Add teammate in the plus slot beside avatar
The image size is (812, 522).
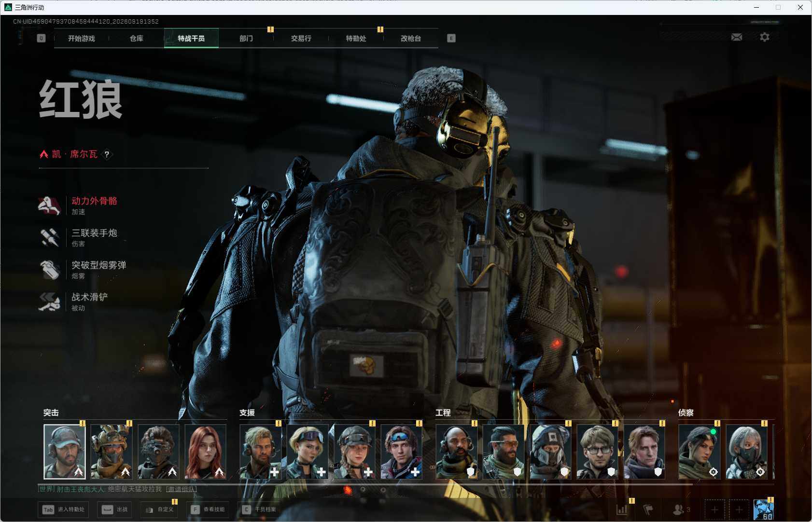tap(739, 509)
